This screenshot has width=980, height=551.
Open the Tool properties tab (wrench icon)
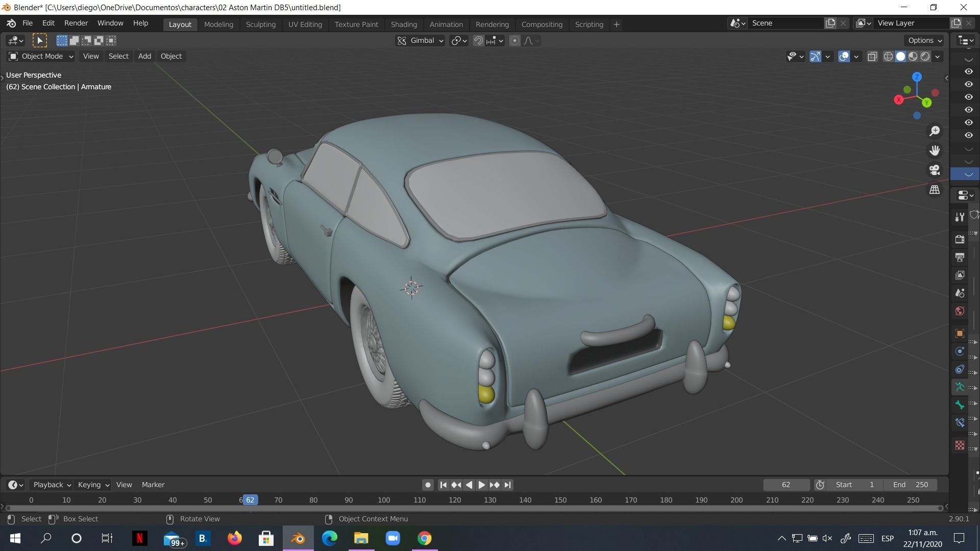(x=960, y=217)
